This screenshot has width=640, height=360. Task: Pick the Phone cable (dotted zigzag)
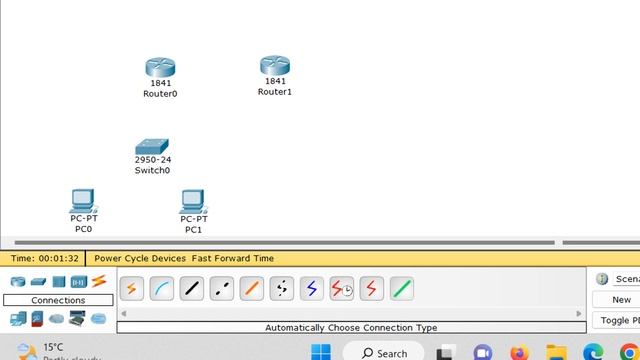coord(282,289)
